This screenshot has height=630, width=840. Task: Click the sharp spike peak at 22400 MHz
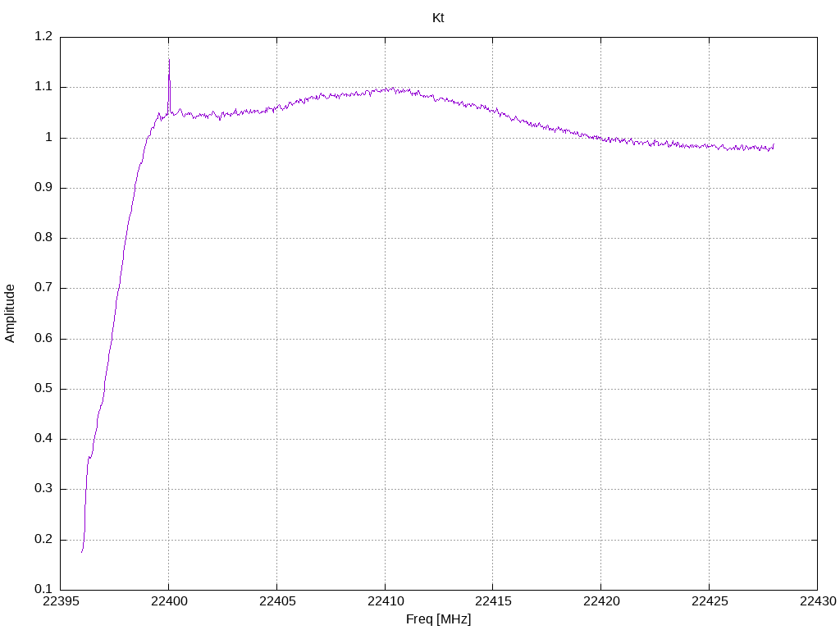[169, 59]
